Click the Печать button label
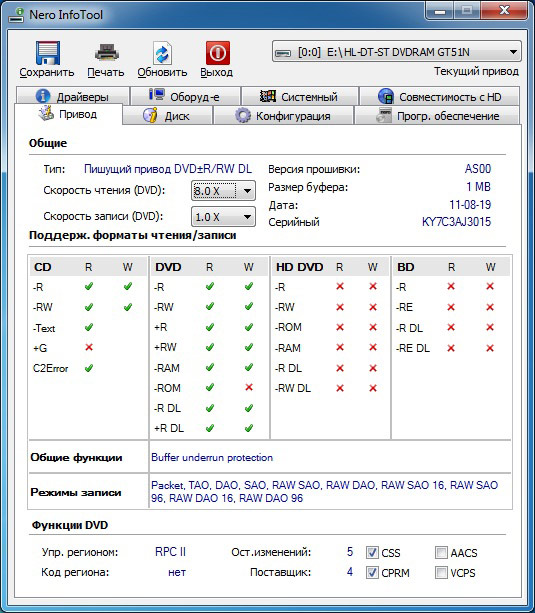535x613 pixels. [x=106, y=73]
